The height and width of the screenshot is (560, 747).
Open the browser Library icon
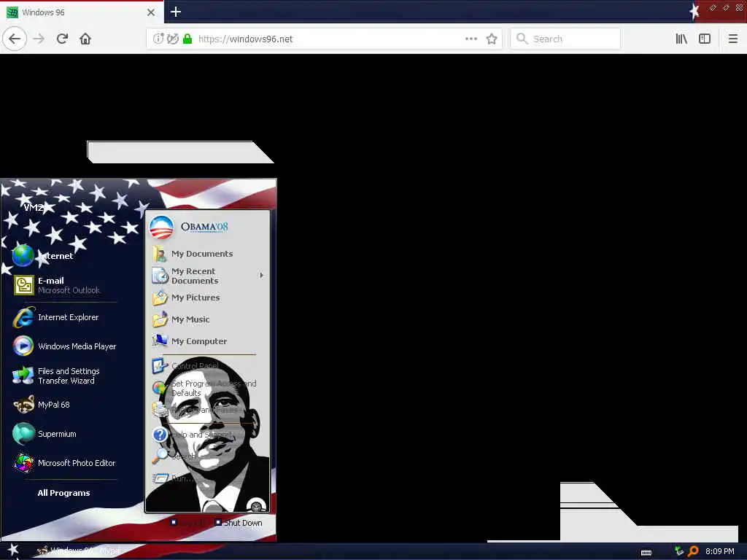click(681, 39)
